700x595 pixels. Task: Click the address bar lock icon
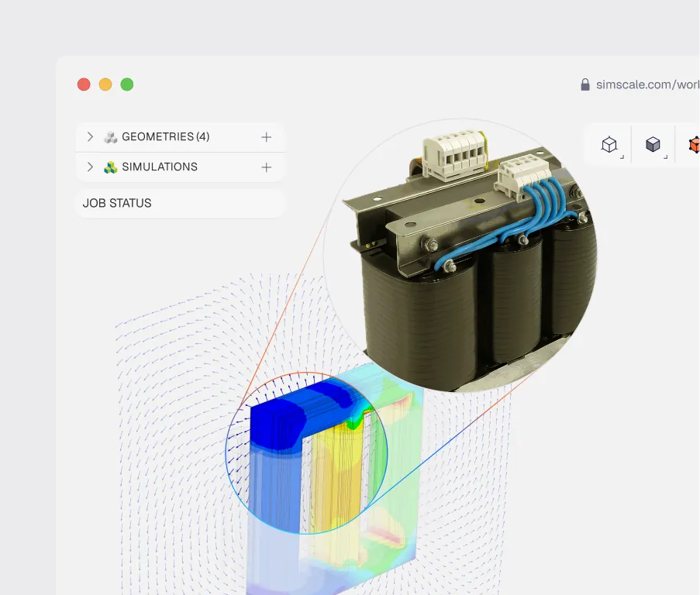coord(584,84)
